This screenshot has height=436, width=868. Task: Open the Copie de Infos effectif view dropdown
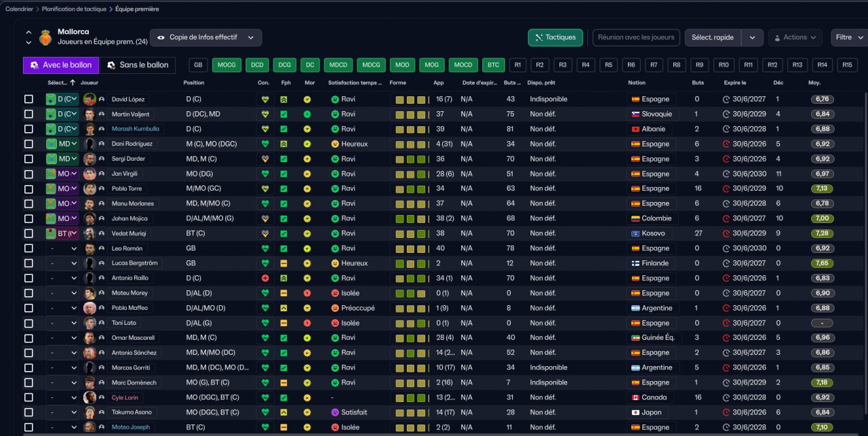(x=206, y=37)
